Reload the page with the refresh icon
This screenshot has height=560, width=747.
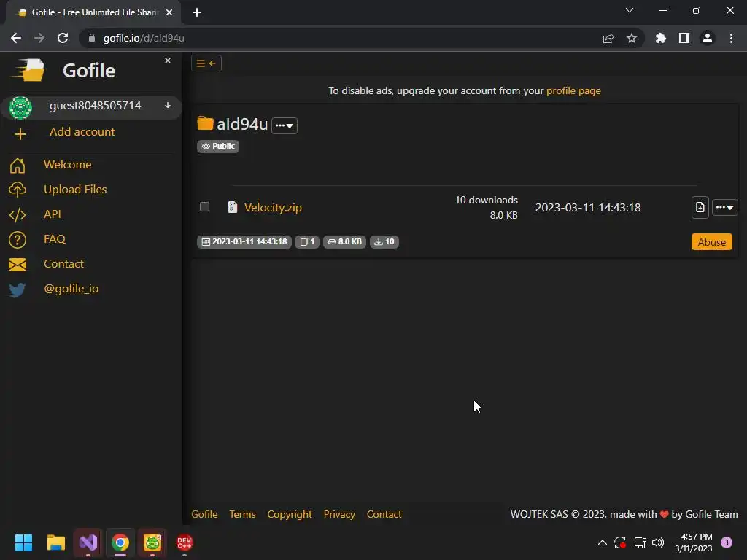pos(63,38)
